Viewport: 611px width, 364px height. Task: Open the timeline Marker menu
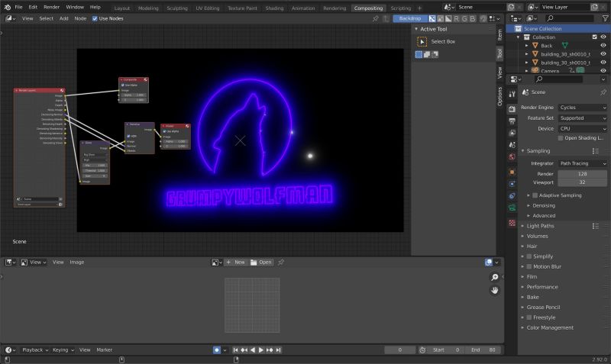point(105,350)
